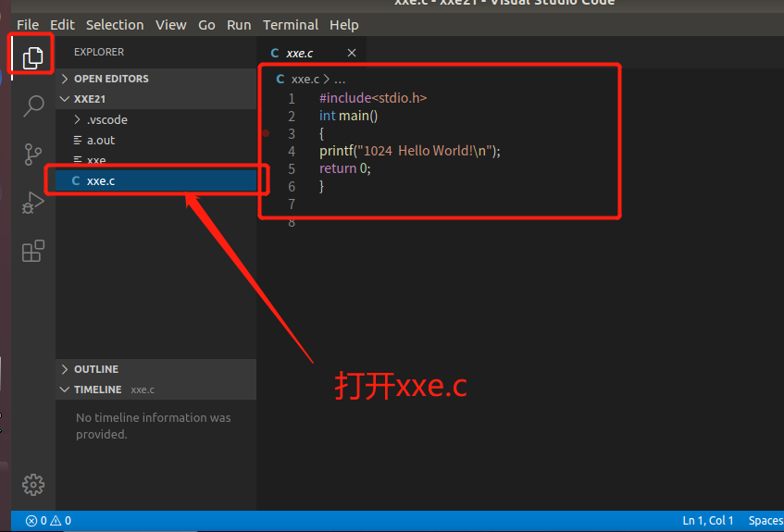Close the xxe.c editor tab
This screenshot has width=784, height=532.
point(352,53)
